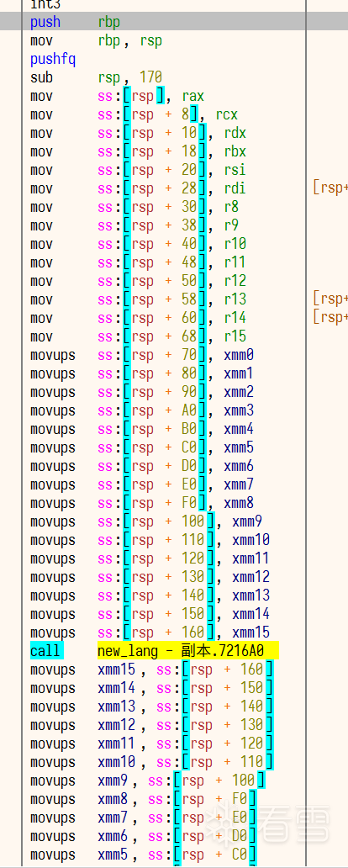Select movups ss:[rsp + D0], xmm6 store line
The height and width of the screenshot is (868, 348).
[x=142, y=466]
